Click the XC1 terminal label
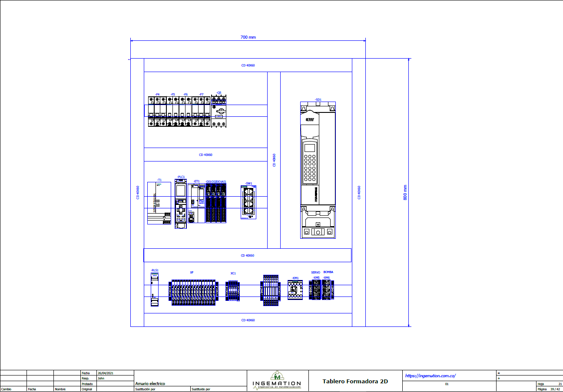 [233, 273]
